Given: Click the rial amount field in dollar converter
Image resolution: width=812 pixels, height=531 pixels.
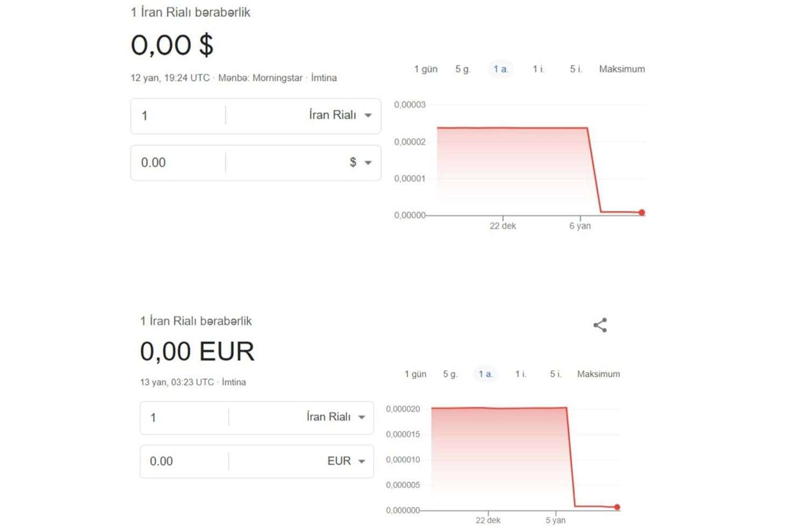Looking at the screenshot, I should coord(178,116).
